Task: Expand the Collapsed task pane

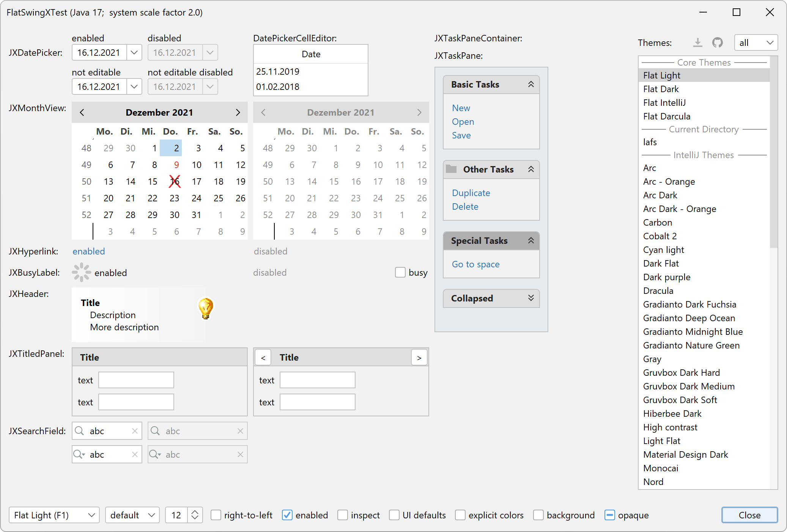Action: click(531, 298)
